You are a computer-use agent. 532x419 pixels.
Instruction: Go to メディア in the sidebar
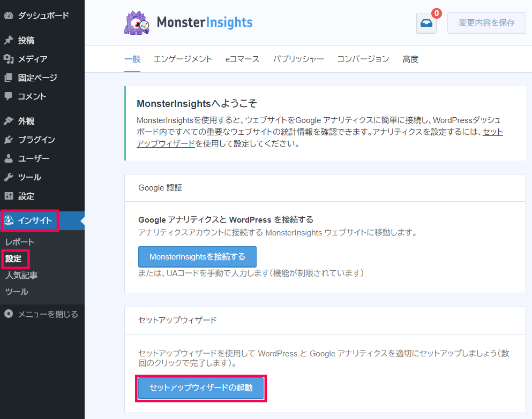pos(33,59)
